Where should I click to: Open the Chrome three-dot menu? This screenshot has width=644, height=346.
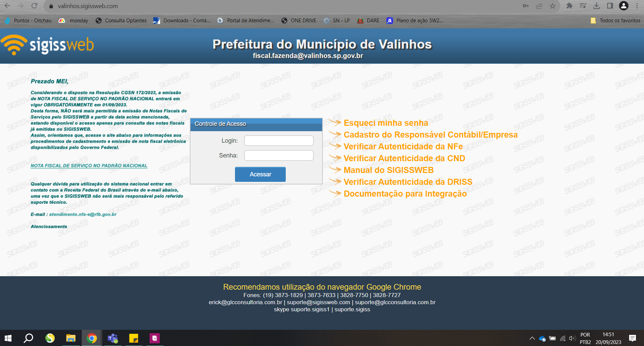coord(637,6)
